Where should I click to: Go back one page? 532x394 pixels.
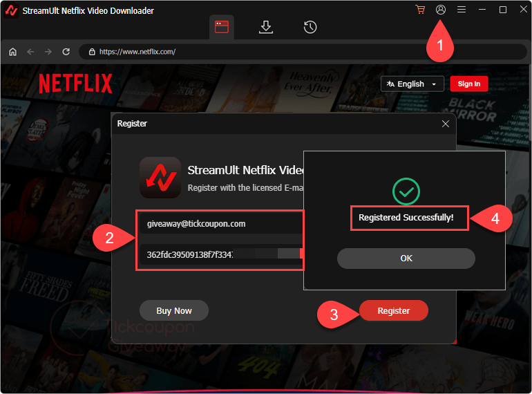coord(30,52)
